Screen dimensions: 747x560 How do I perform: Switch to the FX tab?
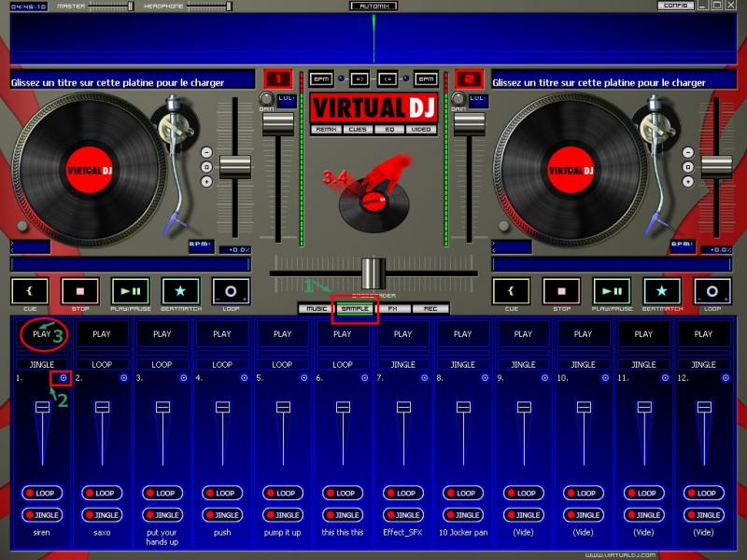click(x=393, y=308)
